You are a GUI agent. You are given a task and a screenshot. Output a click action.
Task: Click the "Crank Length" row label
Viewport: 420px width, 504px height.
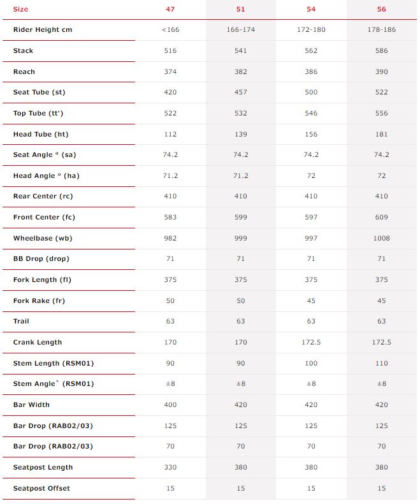point(38,343)
